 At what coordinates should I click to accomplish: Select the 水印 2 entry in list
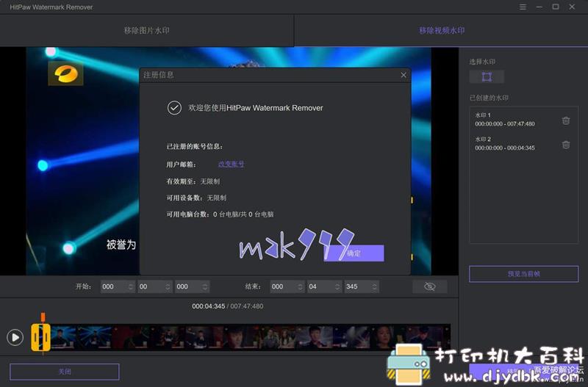[523, 143]
